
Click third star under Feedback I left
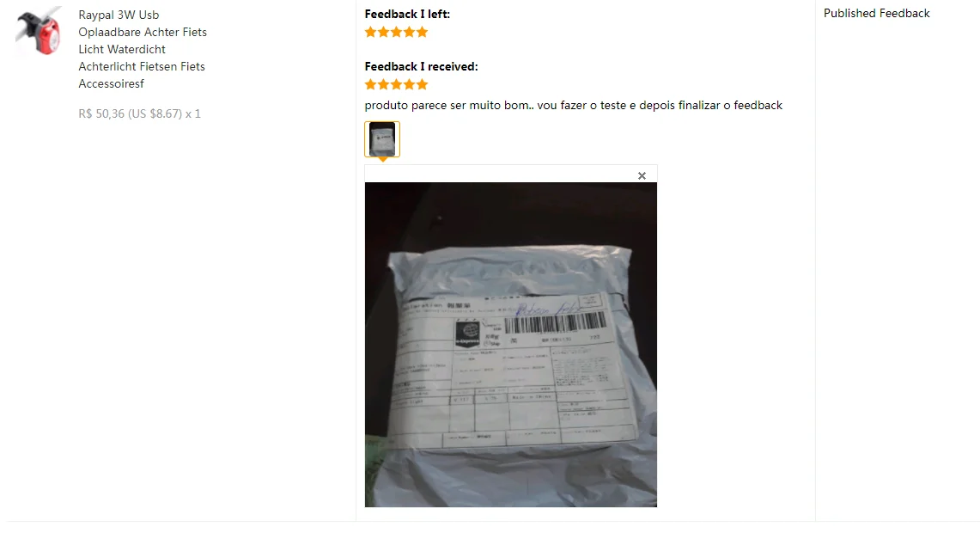(x=396, y=32)
